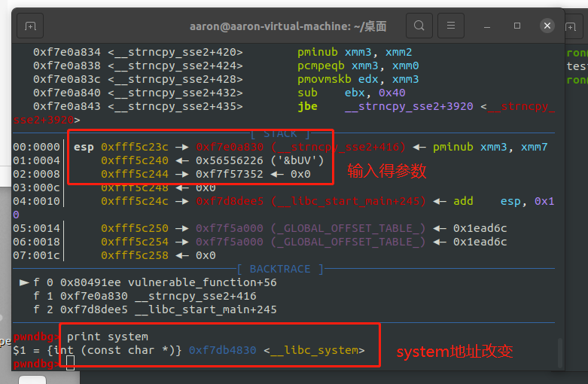
Task: Click the red 'system地址改变' annotation
Action: (454, 352)
